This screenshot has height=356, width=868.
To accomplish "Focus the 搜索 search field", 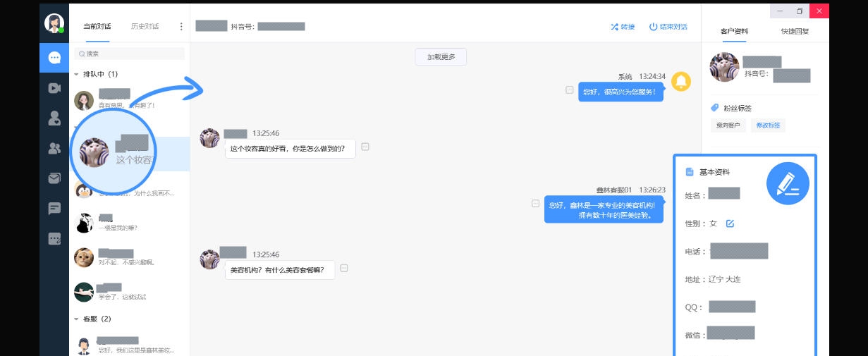I will [x=130, y=54].
